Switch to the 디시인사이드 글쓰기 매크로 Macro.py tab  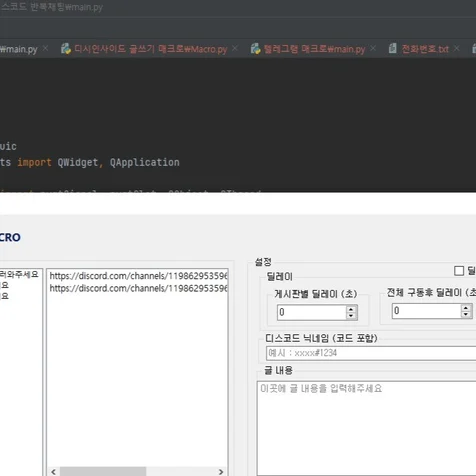point(150,49)
